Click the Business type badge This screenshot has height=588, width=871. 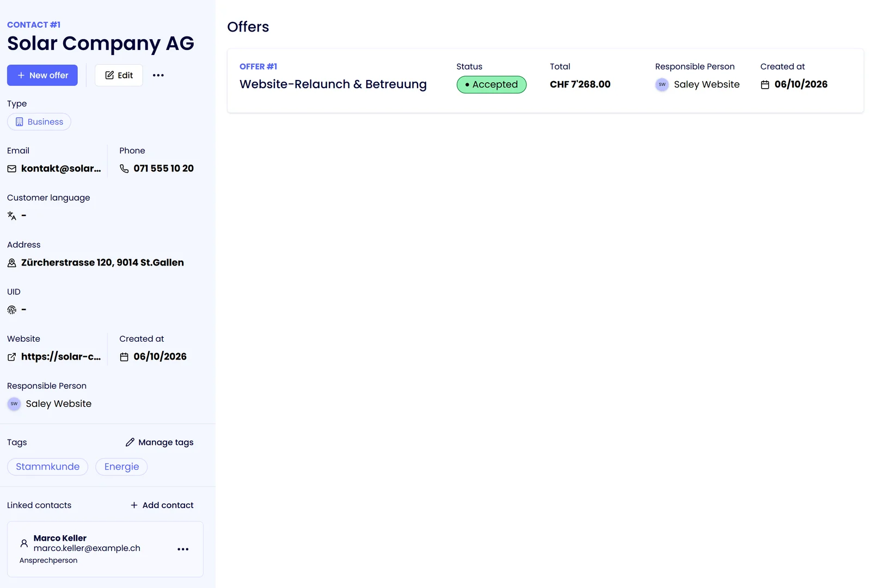[39, 122]
